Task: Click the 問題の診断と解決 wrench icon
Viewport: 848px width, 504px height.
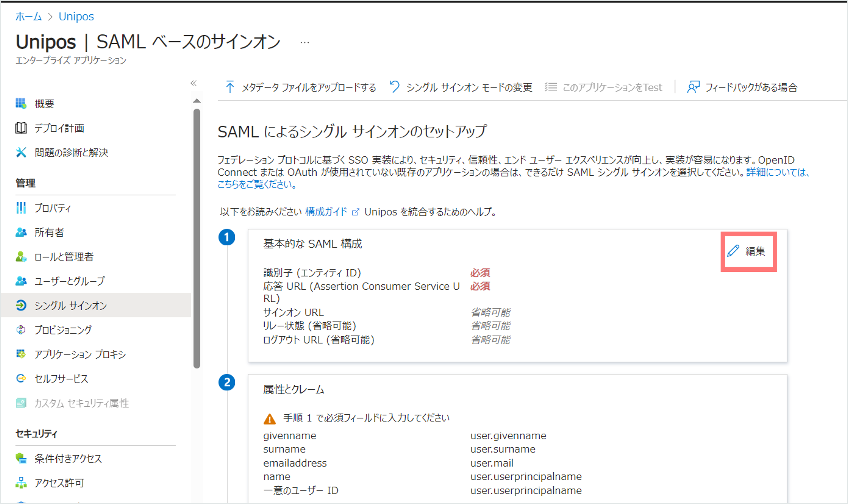Action: (21, 153)
